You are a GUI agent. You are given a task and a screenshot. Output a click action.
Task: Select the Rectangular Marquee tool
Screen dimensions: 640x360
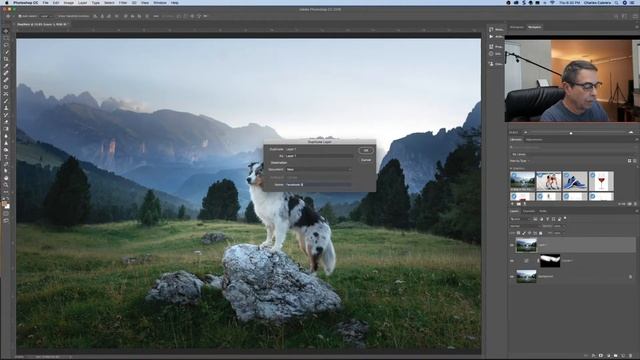6,38
